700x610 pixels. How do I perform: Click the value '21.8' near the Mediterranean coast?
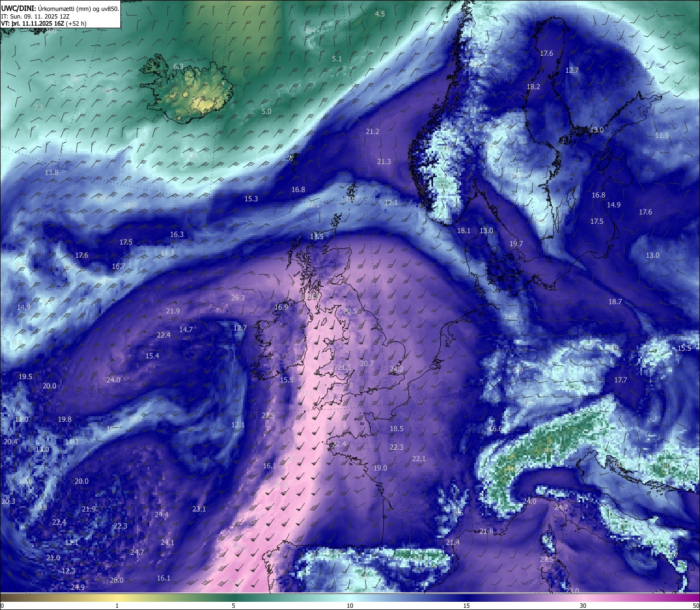click(486, 531)
